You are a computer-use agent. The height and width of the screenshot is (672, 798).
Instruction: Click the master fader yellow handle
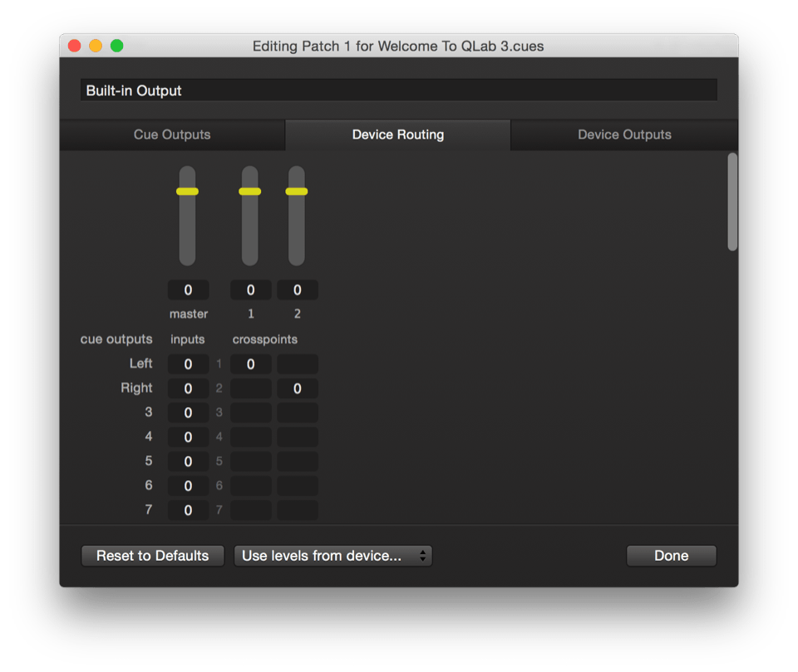(x=188, y=192)
